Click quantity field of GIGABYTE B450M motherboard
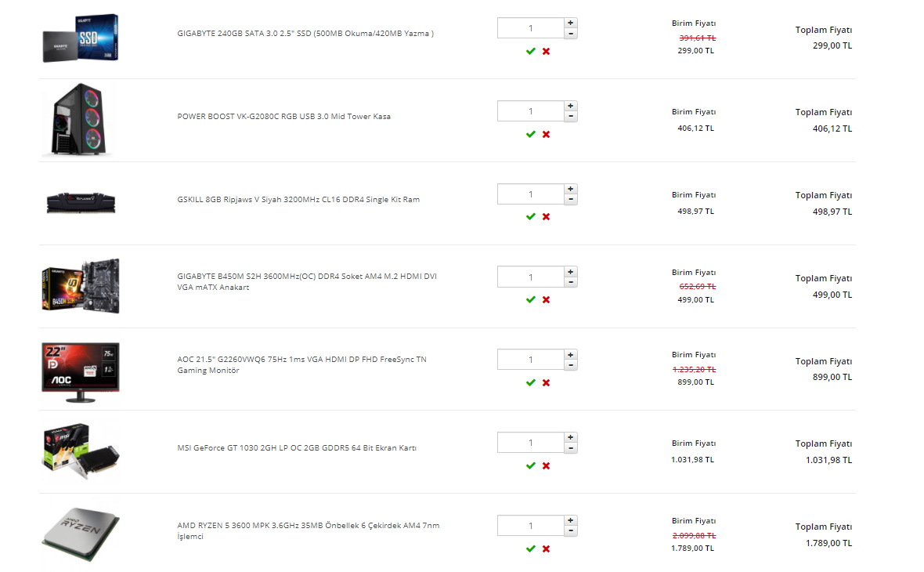The width and height of the screenshot is (924, 572). (x=530, y=277)
